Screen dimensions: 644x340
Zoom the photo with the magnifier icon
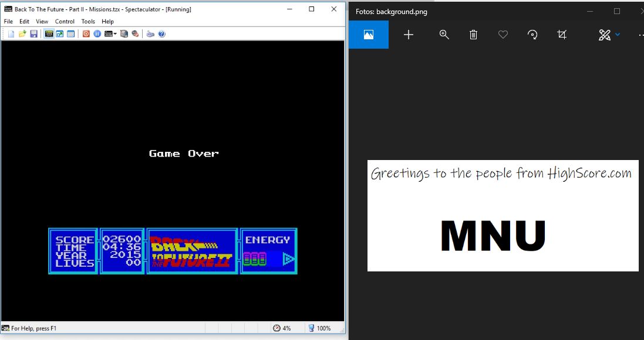click(444, 35)
